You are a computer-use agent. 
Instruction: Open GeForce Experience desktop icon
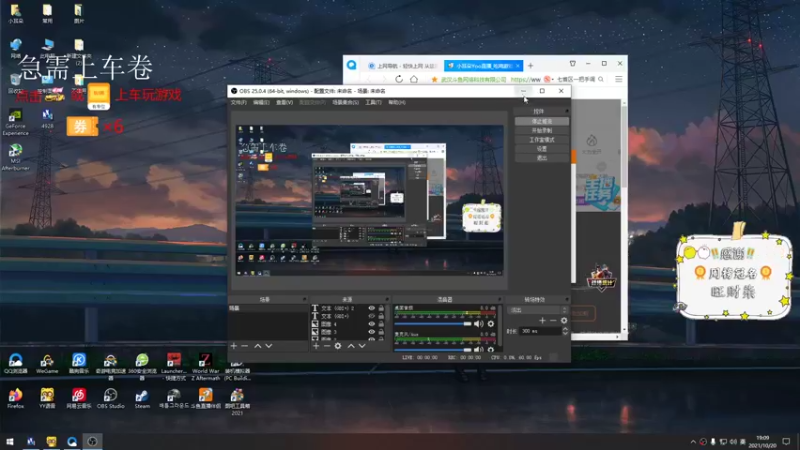pos(15,123)
